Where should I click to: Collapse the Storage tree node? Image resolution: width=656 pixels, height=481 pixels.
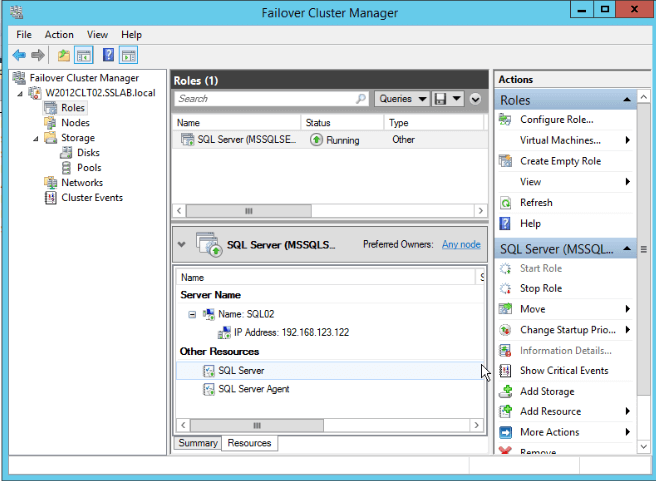point(37,138)
